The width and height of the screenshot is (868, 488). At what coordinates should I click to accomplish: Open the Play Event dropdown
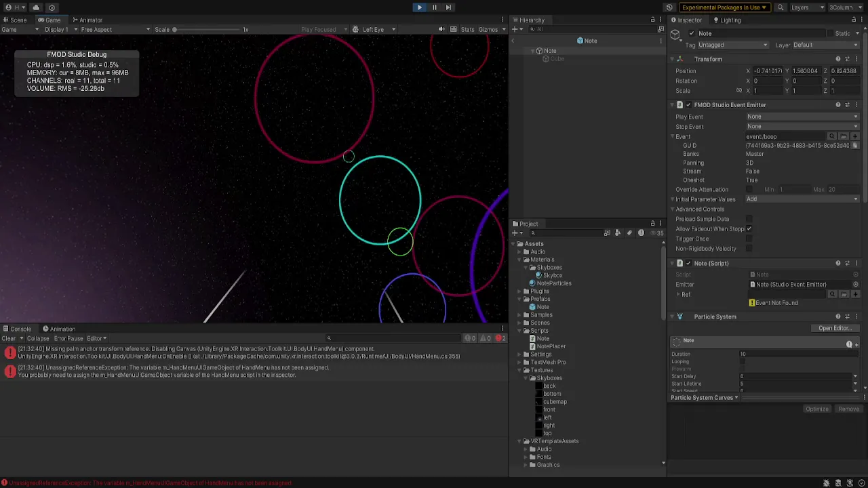[802, 117]
